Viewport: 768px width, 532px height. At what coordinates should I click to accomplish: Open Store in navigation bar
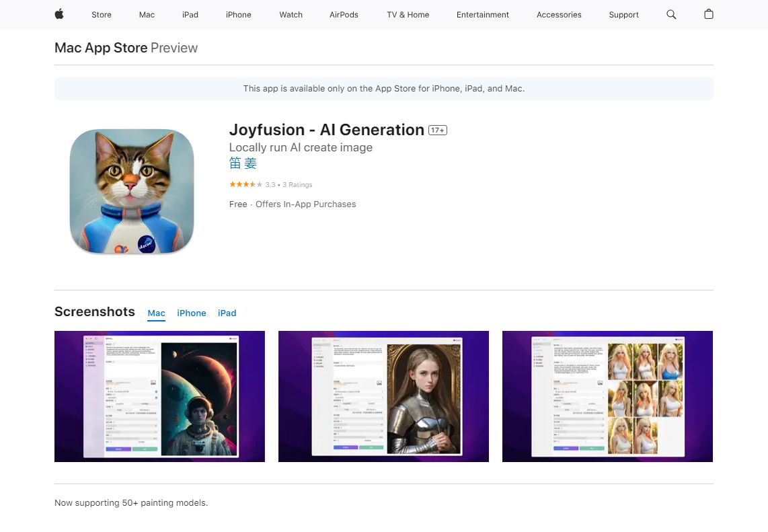click(x=102, y=15)
